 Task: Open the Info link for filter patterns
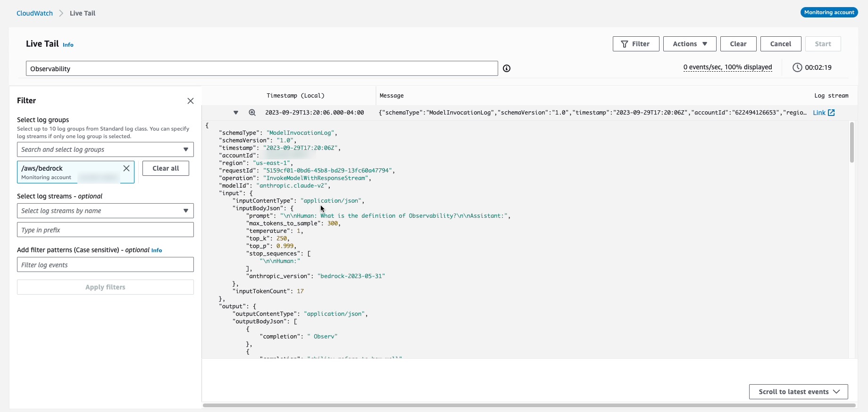[157, 250]
